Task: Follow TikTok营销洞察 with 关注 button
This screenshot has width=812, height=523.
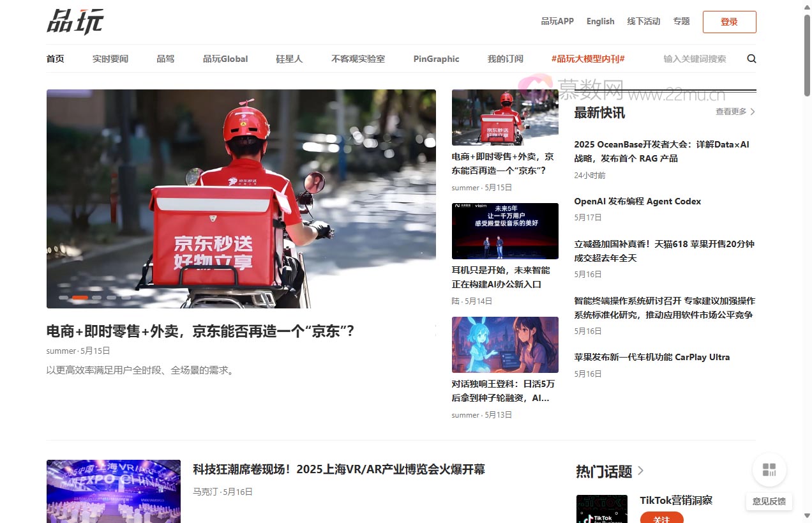Action: pyautogui.click(x=661, y=519)
